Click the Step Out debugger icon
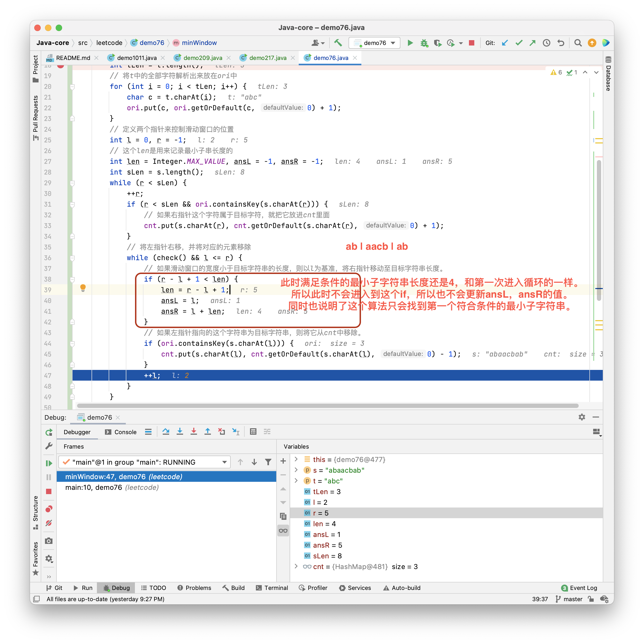The height and width of the screenshot is (644, 644). click(208, 432)
